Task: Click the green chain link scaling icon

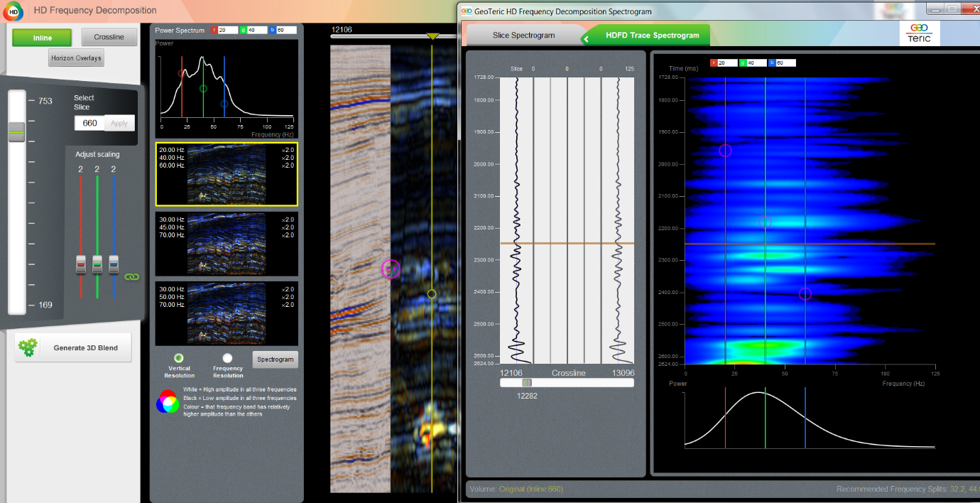Action: coord(132,276)
